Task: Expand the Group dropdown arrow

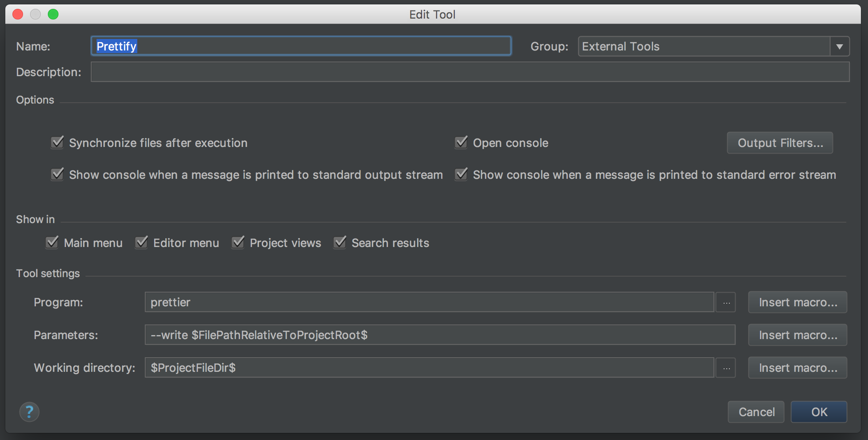Action: click(840, 46)
